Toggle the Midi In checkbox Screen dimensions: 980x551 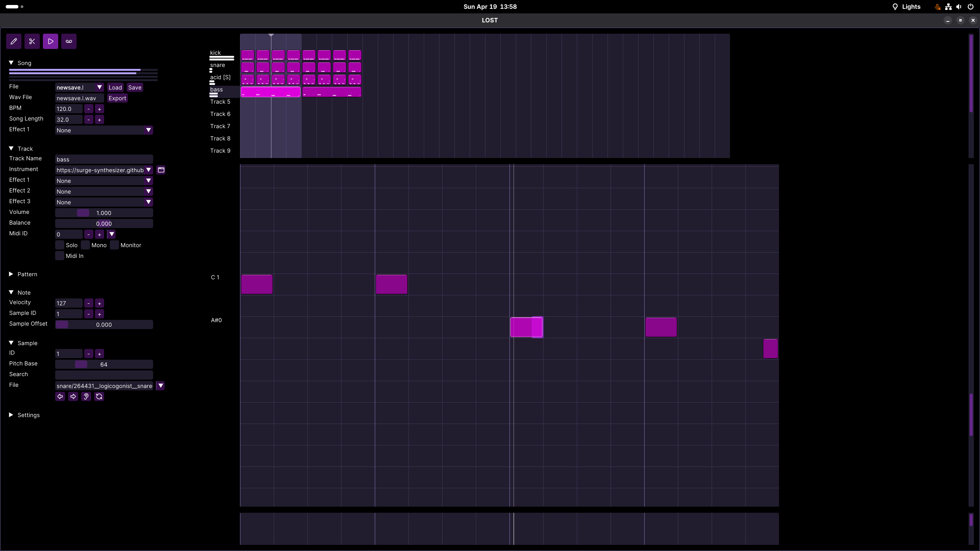pyautogui.click(x=60, y=256)
